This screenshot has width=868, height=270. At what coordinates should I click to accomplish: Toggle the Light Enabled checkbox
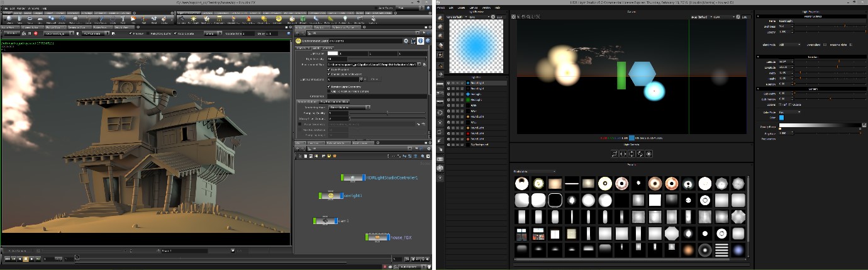point(328,69)
